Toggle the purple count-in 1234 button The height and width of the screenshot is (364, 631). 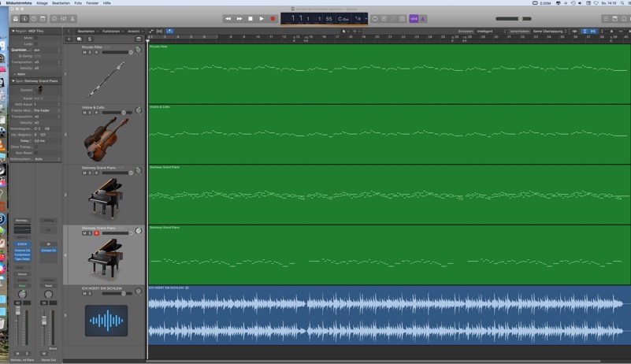point(414,19)
